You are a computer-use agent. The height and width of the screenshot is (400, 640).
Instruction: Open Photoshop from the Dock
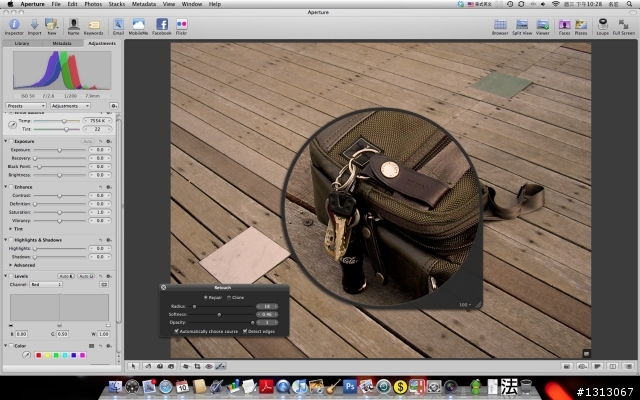[x=349, y=386]
